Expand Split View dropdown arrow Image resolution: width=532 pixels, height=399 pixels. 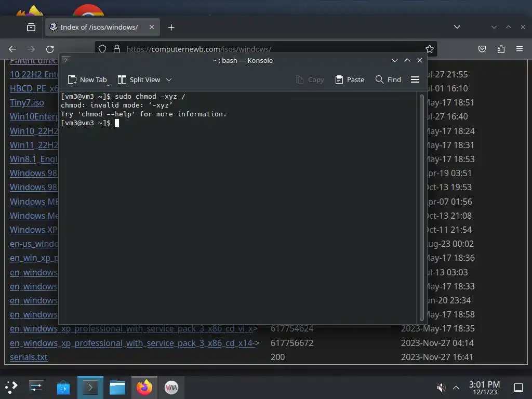(169, 79)
